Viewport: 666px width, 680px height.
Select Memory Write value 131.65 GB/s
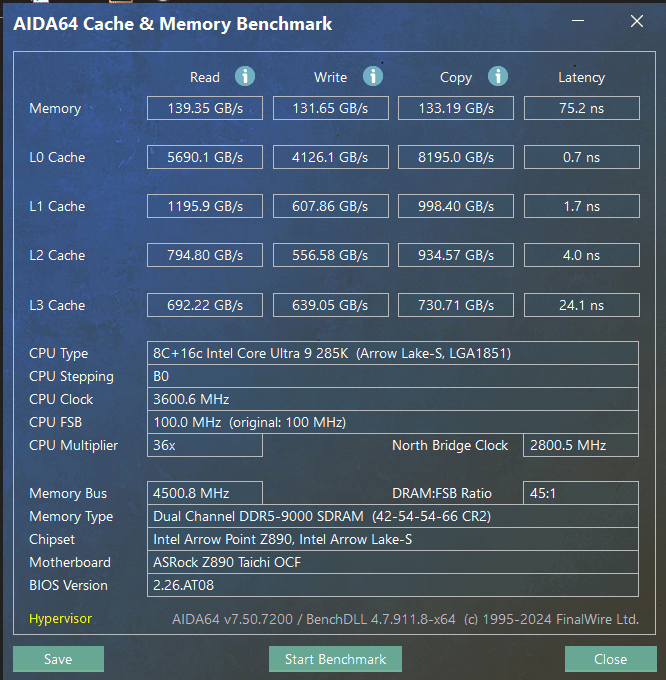pyautogui.click(x=330, y=108)
